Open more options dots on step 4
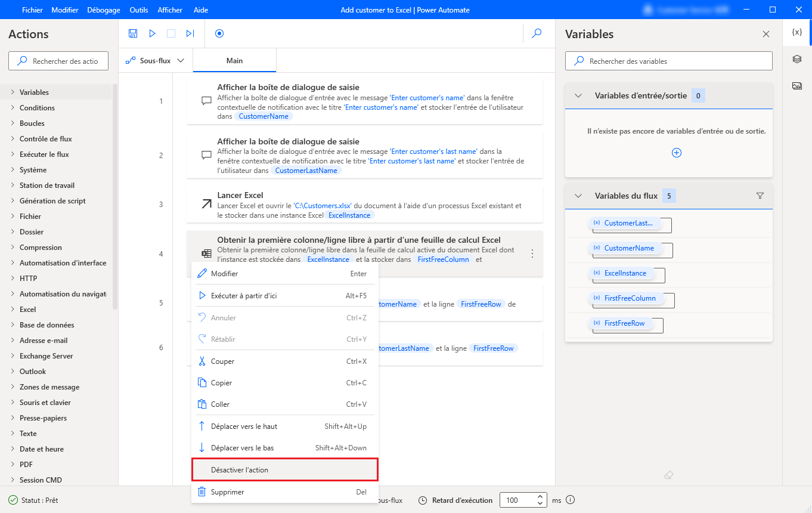The height and width of the screenshot is (513, 812). [x=532, y=254]
